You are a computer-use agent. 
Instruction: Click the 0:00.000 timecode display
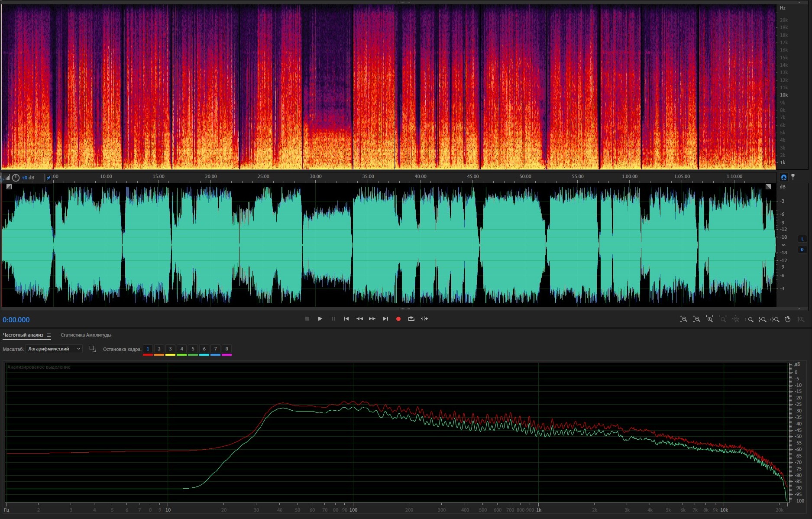(x=16, y=320)
